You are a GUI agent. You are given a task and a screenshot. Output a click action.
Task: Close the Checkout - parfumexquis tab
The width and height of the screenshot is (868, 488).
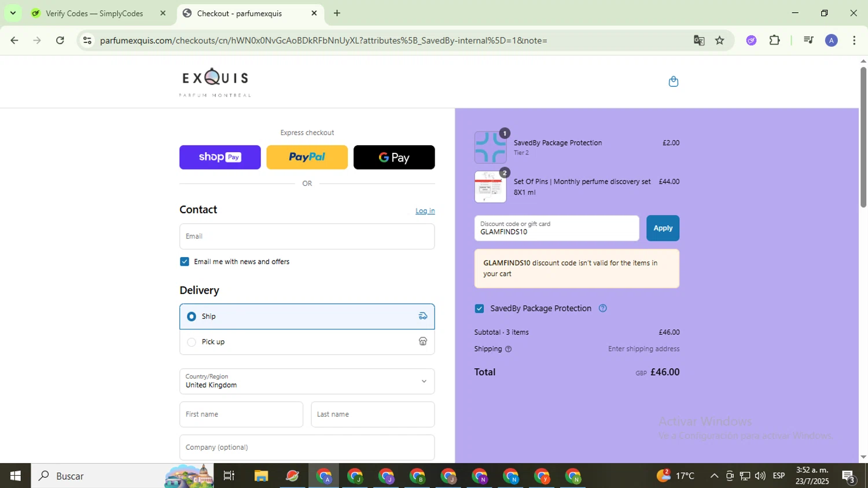click(314, 13)
